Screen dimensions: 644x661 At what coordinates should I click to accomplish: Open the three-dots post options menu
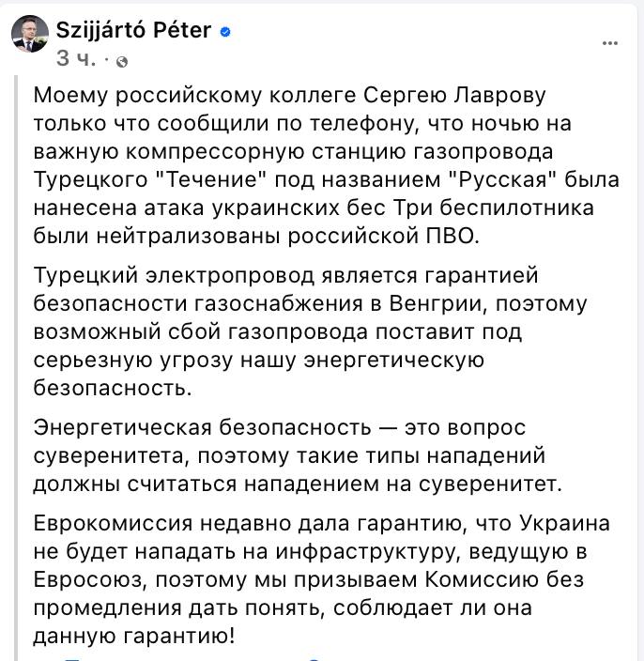pos(610,42)
